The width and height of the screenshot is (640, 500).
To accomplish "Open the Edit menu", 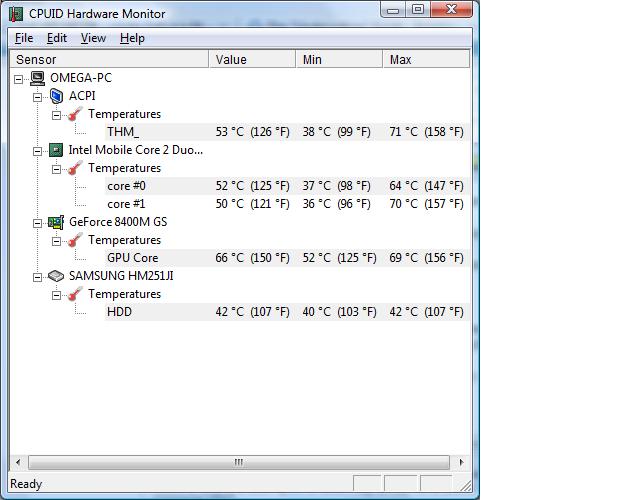I will [56, 38].
